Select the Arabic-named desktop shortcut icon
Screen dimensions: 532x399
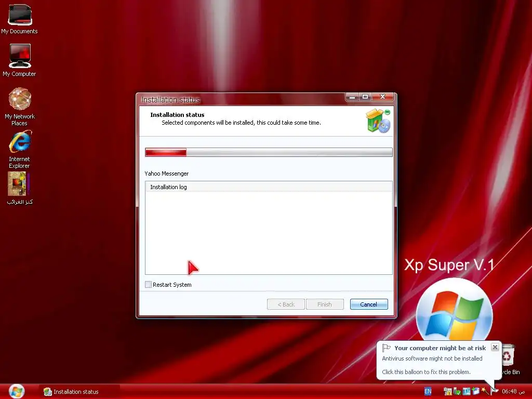[19, 188]
